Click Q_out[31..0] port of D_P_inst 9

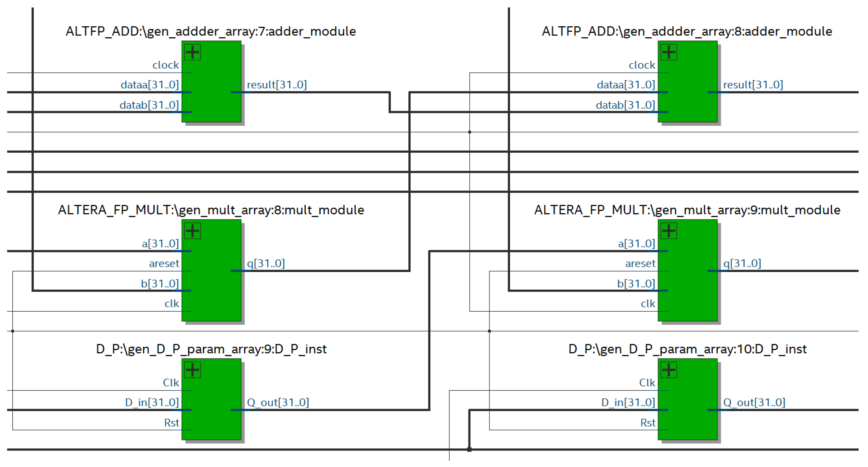point(278,402)
